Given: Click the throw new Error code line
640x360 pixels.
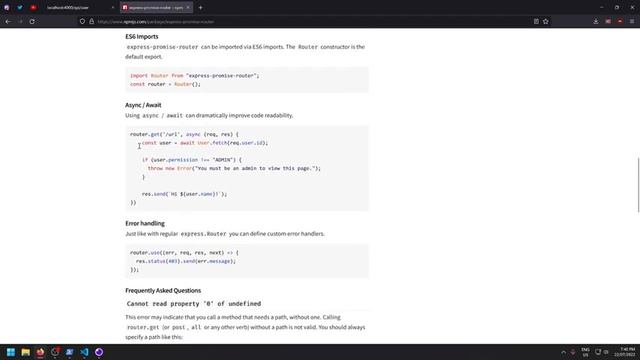Looking at the screenshot, I should pos(234,168).
